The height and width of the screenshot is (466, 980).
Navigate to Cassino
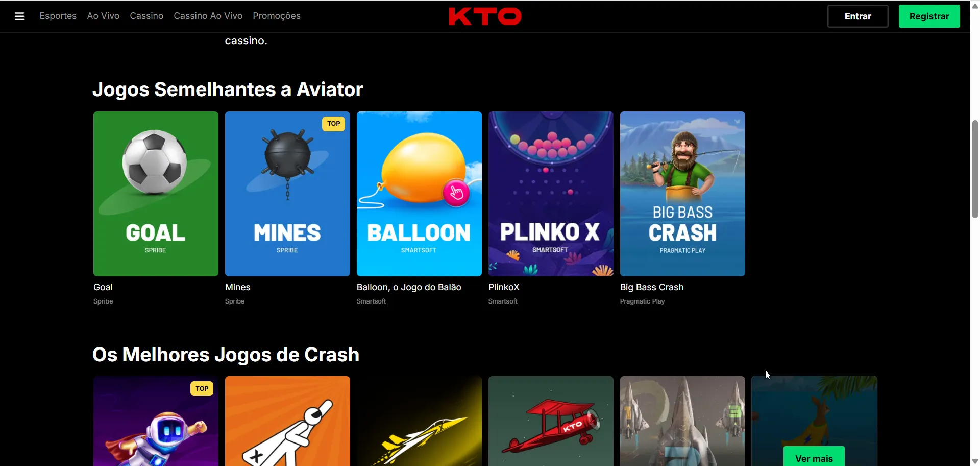146,16
